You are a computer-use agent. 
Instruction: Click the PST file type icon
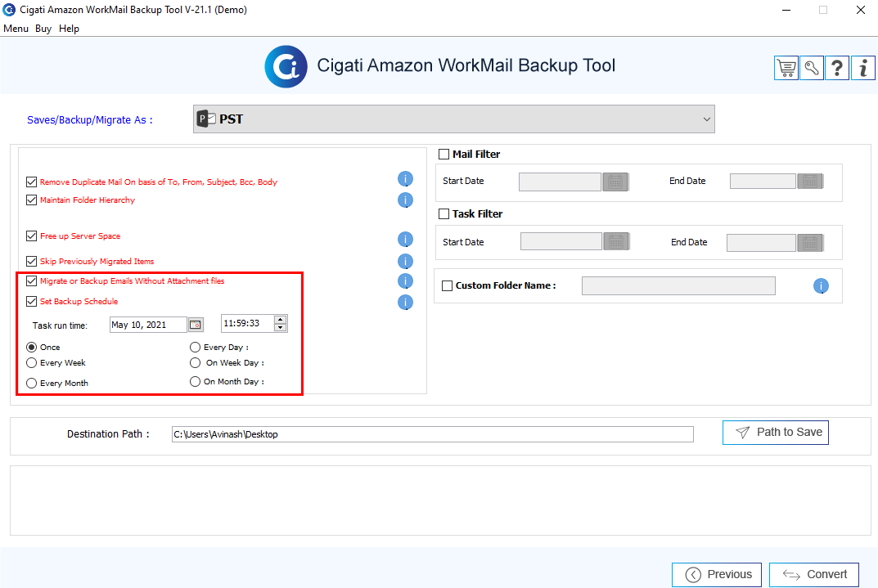pyautogui.click(x=206, y=119)
